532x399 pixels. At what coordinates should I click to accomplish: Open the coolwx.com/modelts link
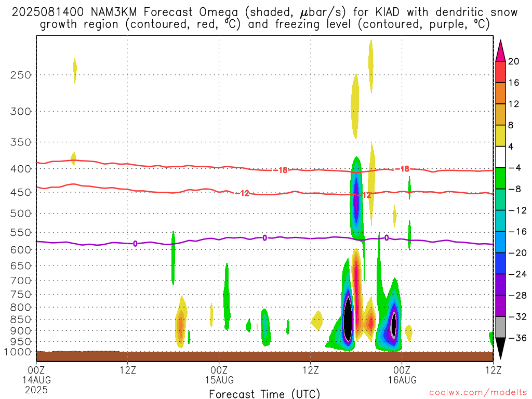(x=478, y=393)
